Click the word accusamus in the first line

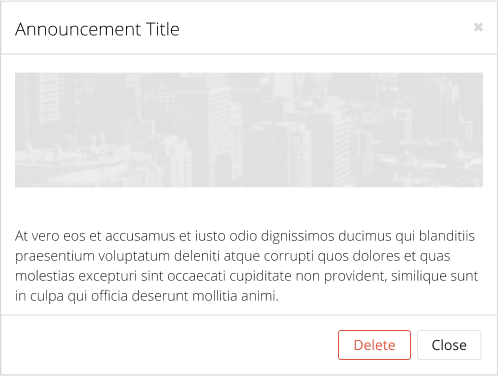click(140, 236)
